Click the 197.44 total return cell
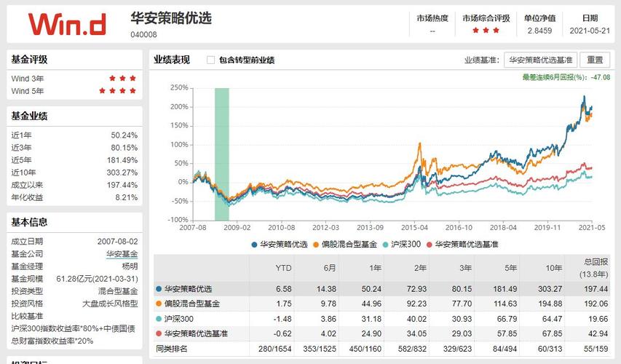The width and height of the screenshot is (621, 364). 596,289
